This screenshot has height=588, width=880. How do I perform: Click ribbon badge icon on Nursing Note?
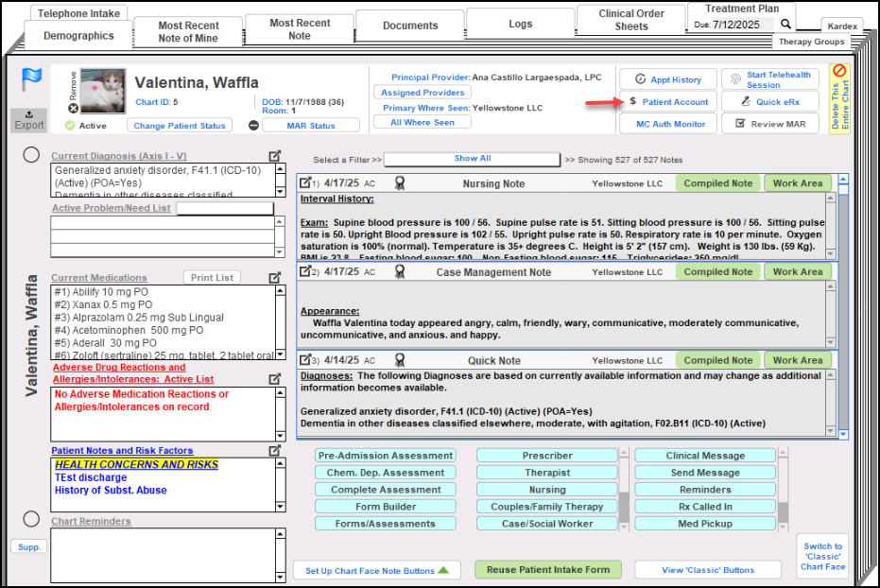pos(400,183)
